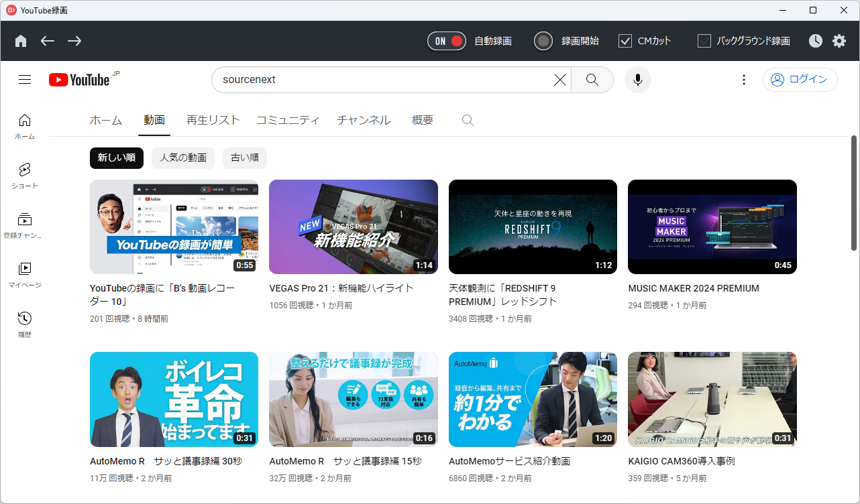Toggle the 自動録画 ON switch
The height and width of the screenshot is (504, 860).
(x=447, y=41)
